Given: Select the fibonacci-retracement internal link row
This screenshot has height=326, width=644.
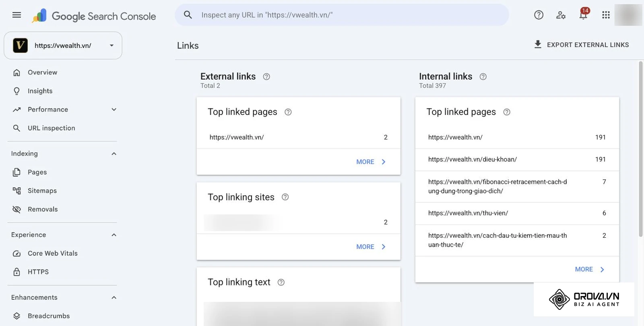Looking at the screenshot, I should (x=517, y=187).
